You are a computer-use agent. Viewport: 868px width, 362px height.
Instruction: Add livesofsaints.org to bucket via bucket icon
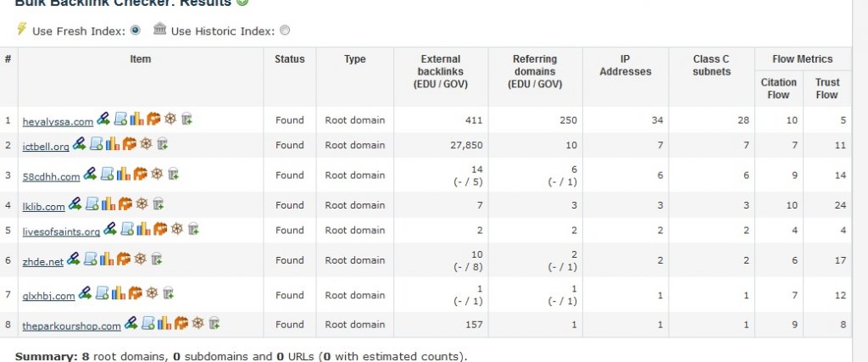[x=193, y=228]
